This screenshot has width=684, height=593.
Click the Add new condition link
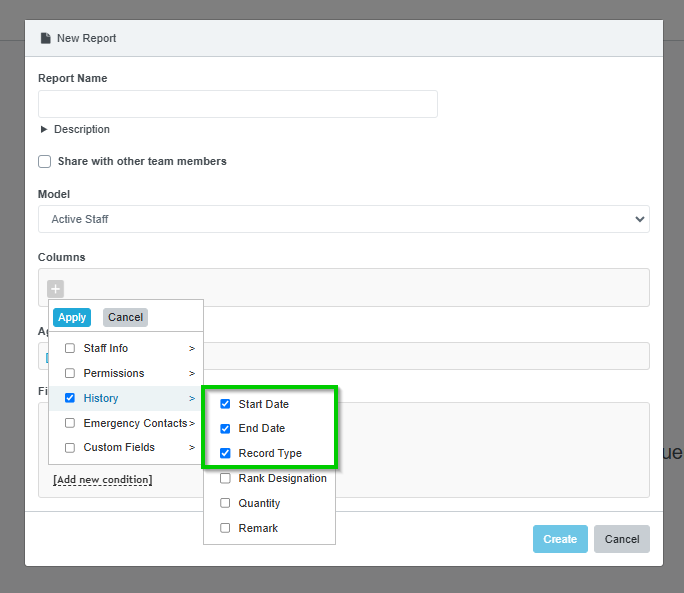(x=102, y=481)
